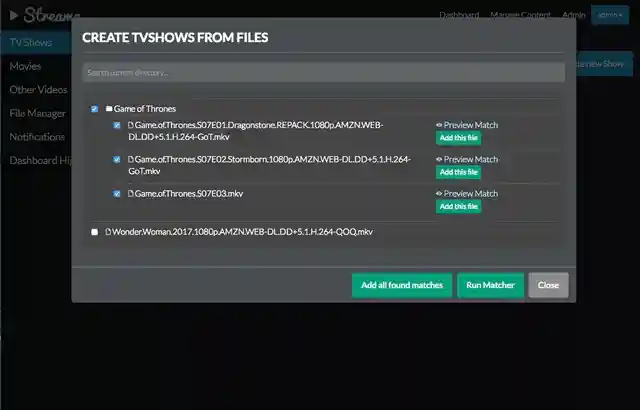The height and width of the screenshot is (410, 640).
Task: Click Preview Match for S07E02 Stormborn
Action: 467,159
